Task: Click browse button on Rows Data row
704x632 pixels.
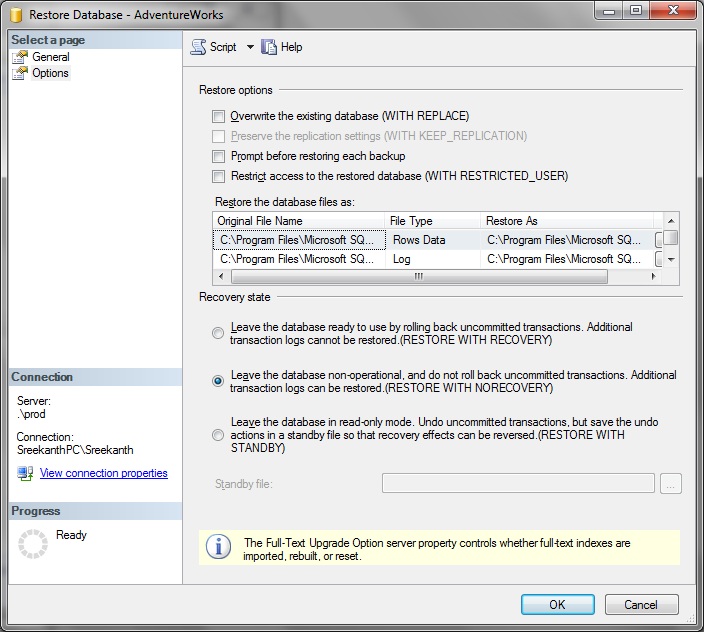Action: pos(659,240)
